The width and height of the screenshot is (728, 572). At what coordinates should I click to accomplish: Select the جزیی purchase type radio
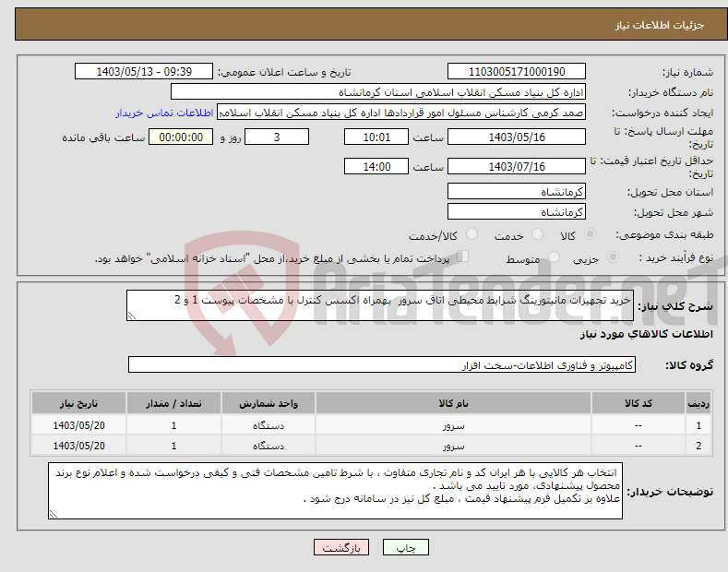613,257
